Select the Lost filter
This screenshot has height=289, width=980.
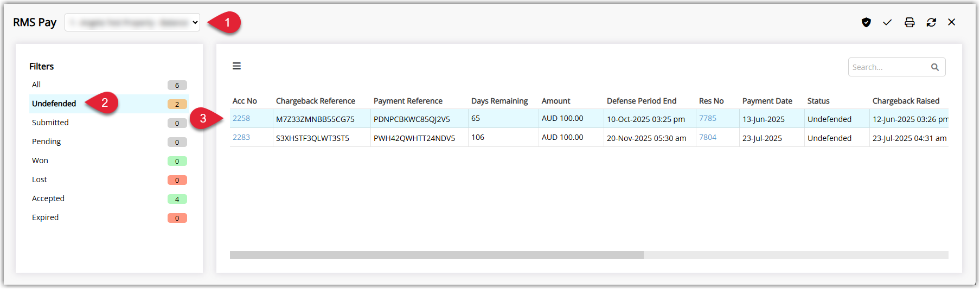pyautogui.click(x=108, y=179)
